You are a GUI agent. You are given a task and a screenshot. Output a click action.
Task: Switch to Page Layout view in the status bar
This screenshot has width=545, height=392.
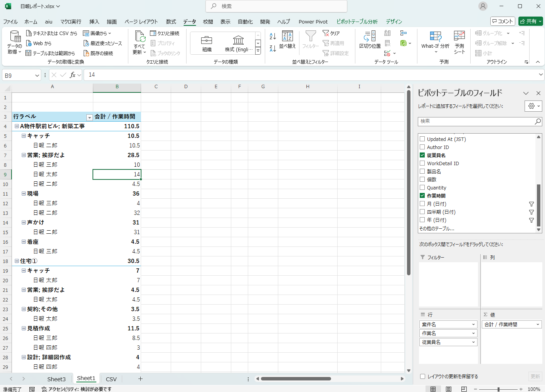click(449, 389)
